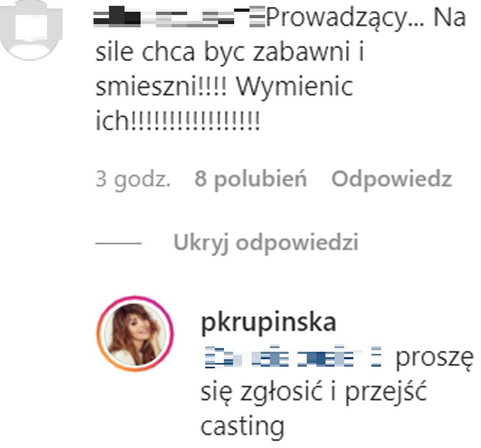Select the reply text 'się zgłosić i przejść'
The image size is (481, 448).
(313, 393)
